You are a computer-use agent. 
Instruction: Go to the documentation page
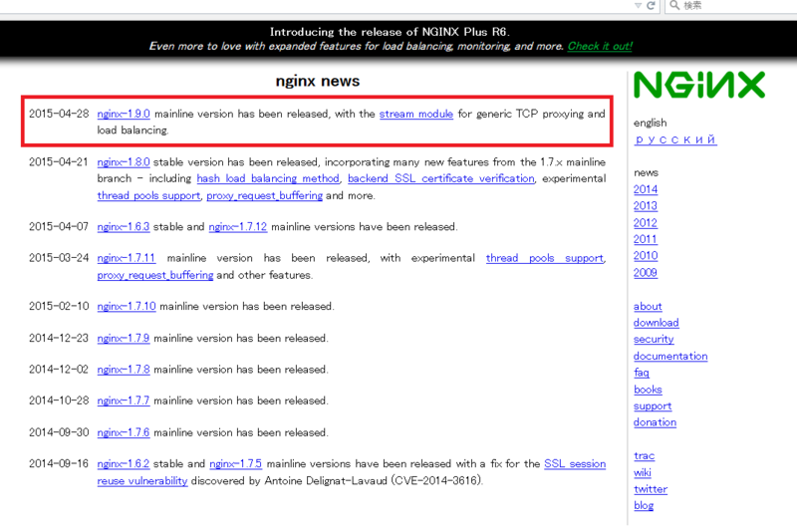point(670,357)
